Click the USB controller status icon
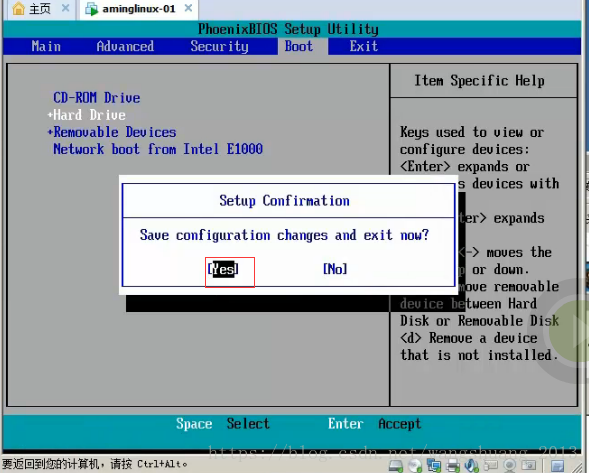589x473 pixels. [491, 465]
